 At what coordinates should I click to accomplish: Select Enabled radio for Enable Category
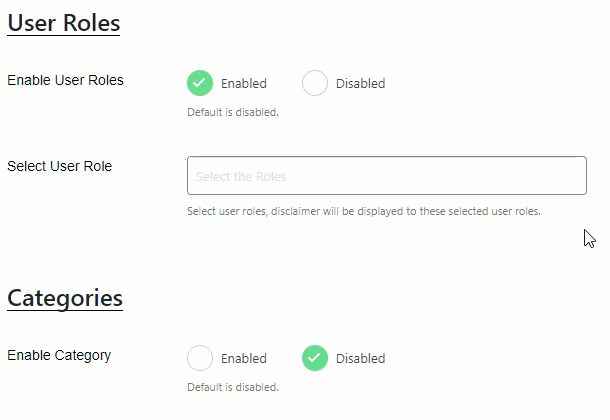tap(200, 358)
